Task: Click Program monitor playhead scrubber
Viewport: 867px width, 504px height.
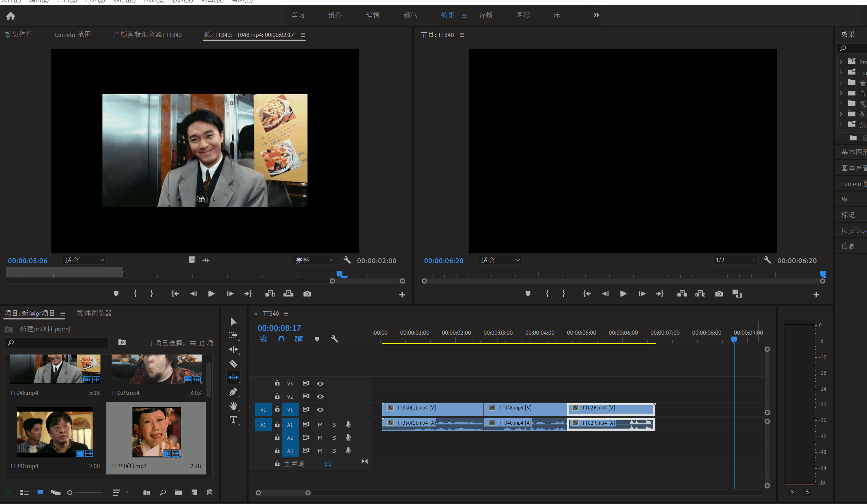Action: tap(823, 274)
